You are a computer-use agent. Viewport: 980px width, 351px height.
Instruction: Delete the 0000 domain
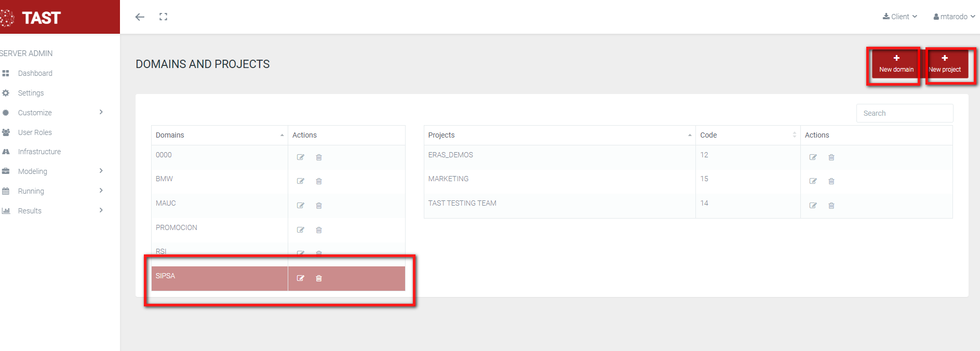(x=319, y=157)
